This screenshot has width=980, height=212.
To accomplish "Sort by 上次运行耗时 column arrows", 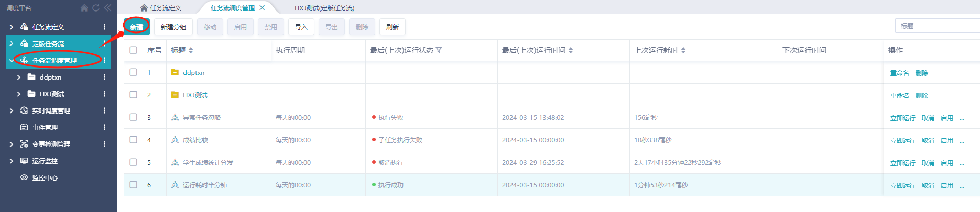I will coord(683,50).
